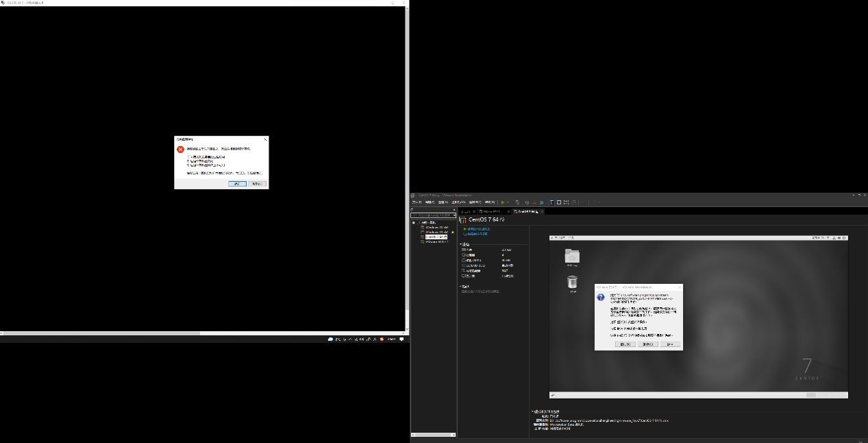This screenshot has height=443, width=868.
Task: Click OK in the remote desktop error dialog
Action: [x=238, y=184]
